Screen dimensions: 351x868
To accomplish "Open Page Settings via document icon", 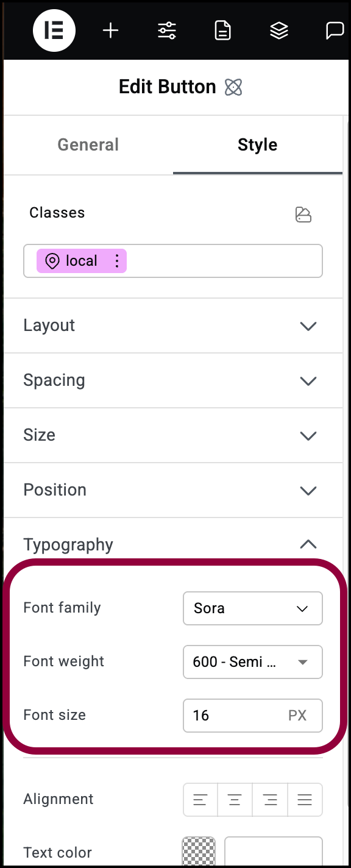I will coord(222,30).
